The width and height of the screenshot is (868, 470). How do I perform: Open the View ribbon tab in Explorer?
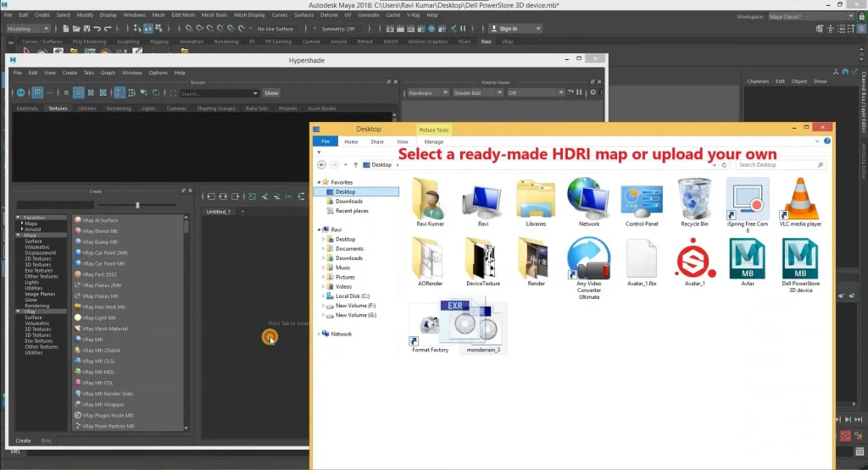(x=403, y=142)
